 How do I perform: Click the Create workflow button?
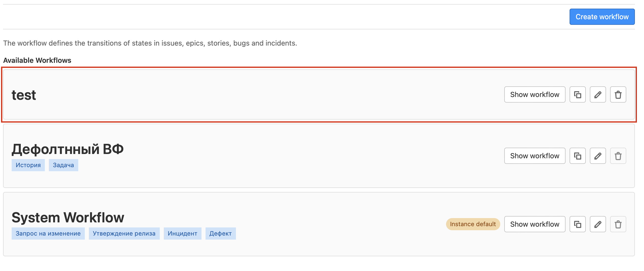(602, 17)
